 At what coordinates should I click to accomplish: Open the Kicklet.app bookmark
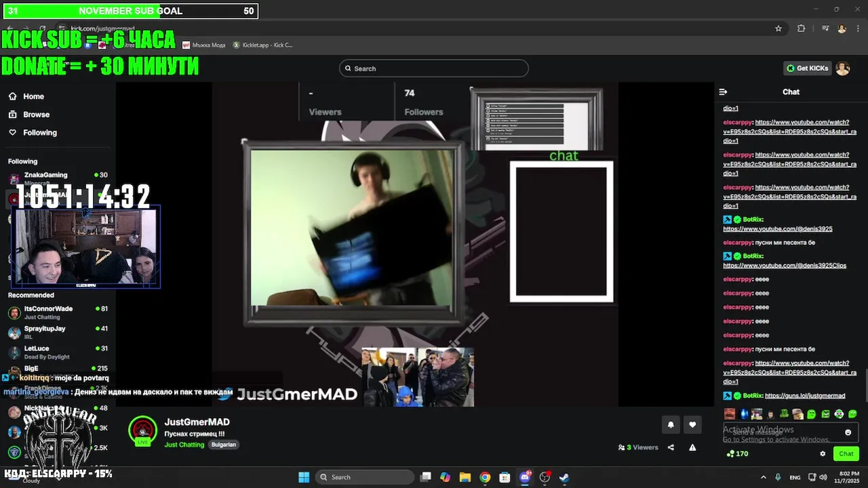262,45
